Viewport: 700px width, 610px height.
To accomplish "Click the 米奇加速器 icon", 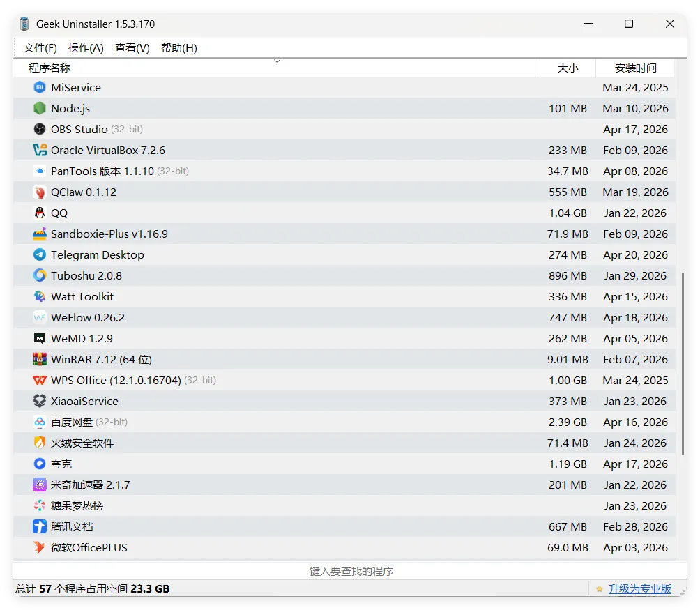I will coord(40,485).
